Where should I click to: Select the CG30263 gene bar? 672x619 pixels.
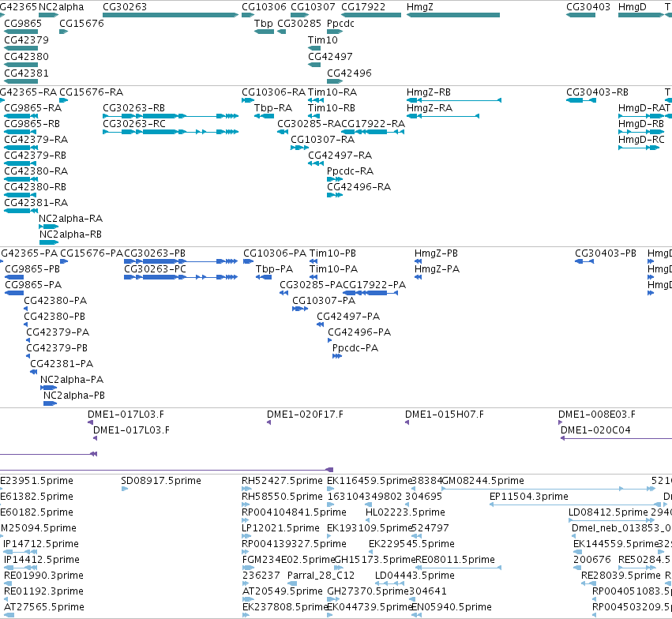(171, 15)
